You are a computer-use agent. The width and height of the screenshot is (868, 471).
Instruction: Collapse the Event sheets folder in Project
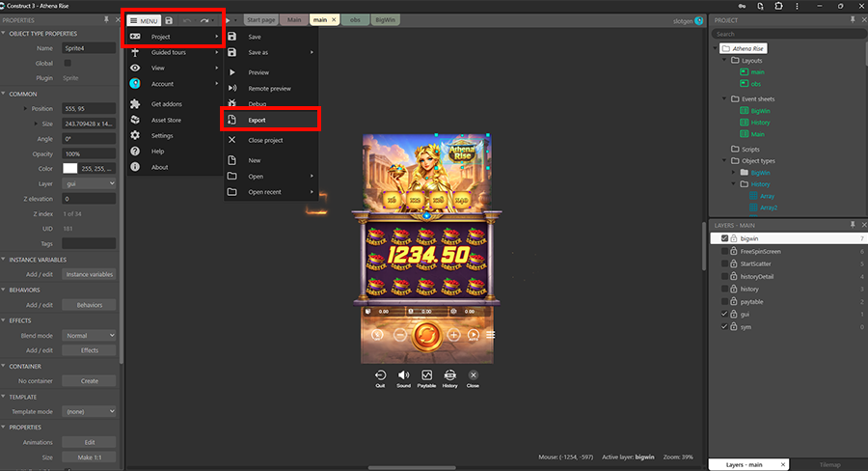tap(723, 98)
